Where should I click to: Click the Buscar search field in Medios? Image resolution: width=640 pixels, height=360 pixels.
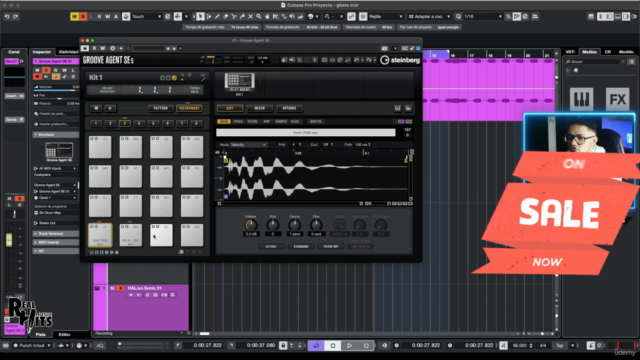(x=593, y=62)
